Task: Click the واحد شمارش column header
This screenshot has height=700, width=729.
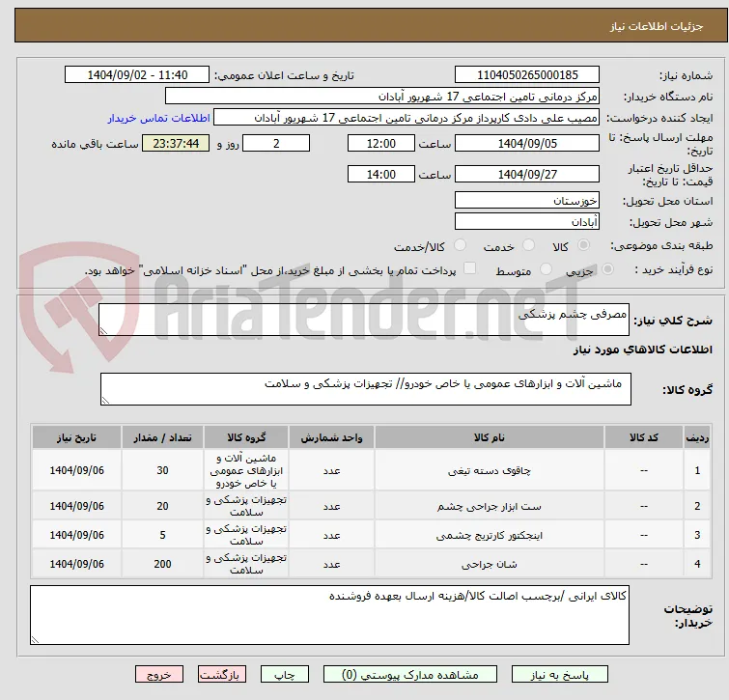Action: pos(331,437)
